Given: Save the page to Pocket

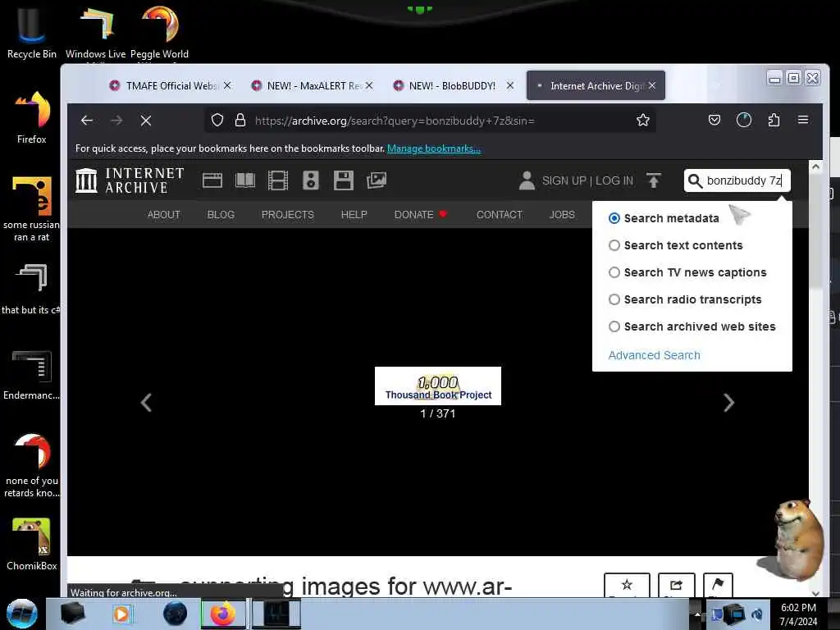Looking at the screenshot, I should pyautogui.click(x=714, y=120).
